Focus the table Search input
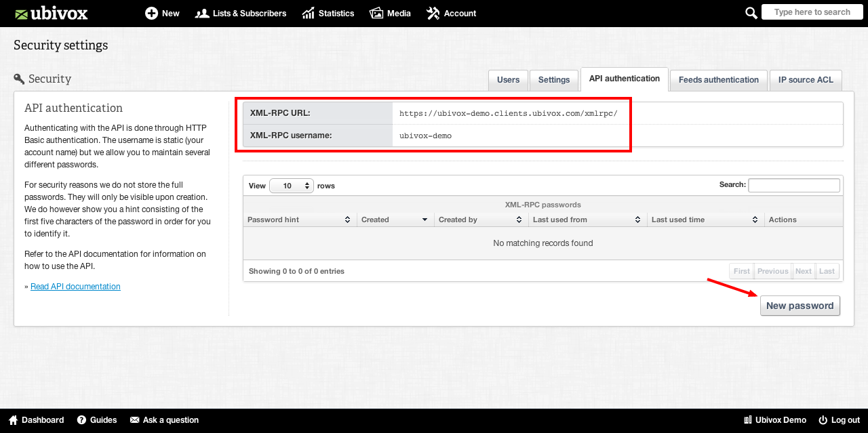 click(x=794, y=185)
